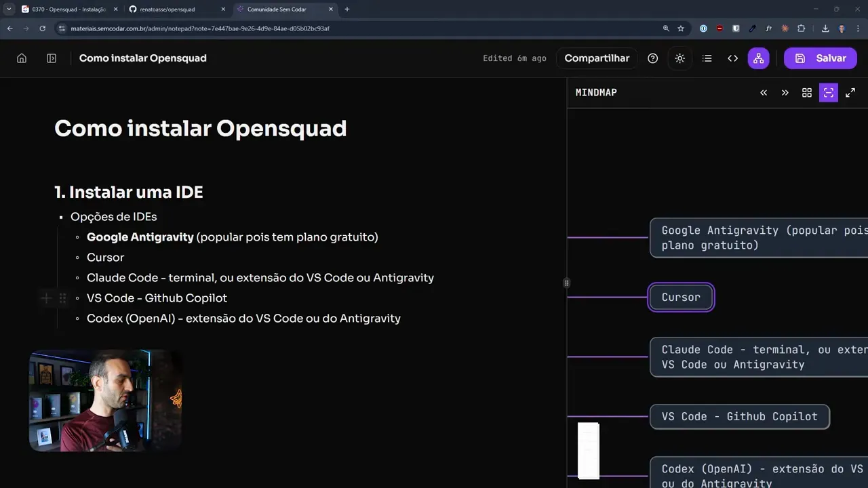Image resolution: width=868 pixels, height=488 pixels.
Task: Open the notepad home icon
Action: point(21,58)
